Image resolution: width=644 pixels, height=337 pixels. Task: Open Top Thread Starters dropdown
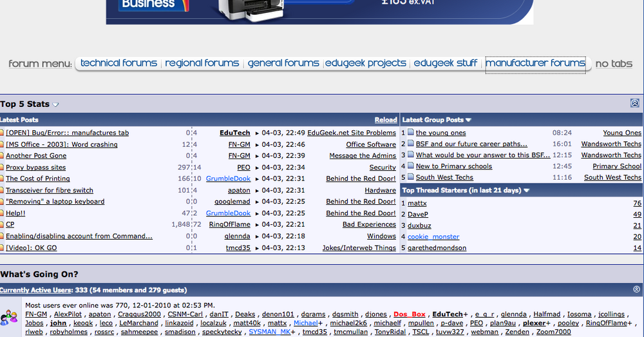pos(527,190)
